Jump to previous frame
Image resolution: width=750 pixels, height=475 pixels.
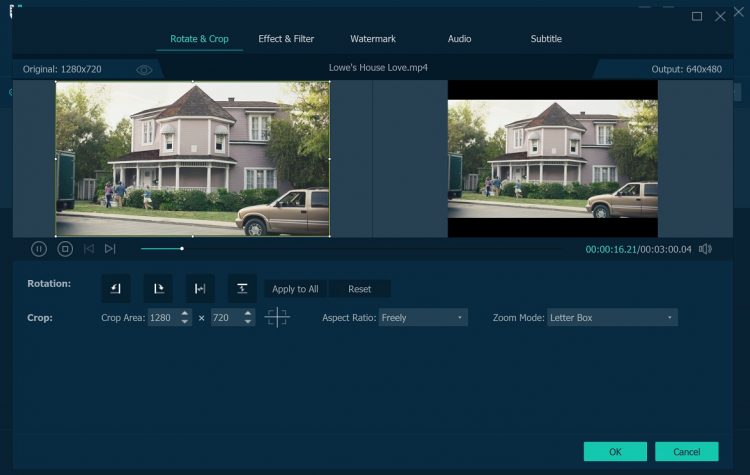pos(88,249)
